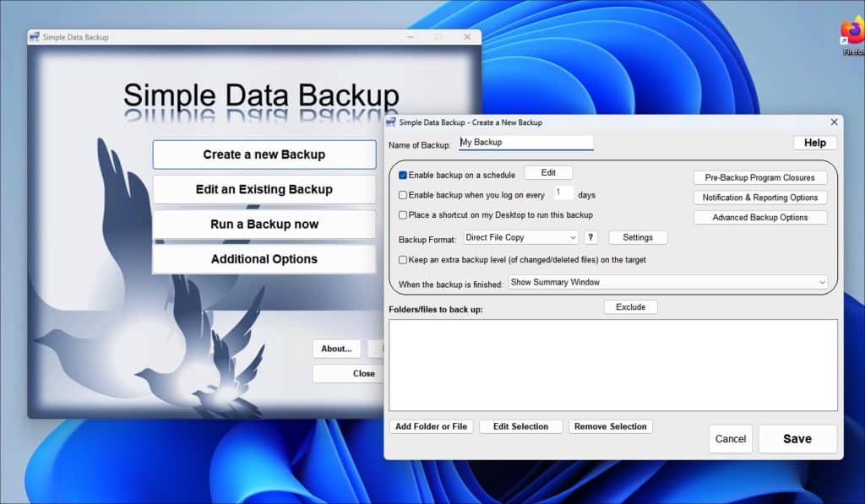Tick Keep an extra backup level option
Viewport: 865px width, 504px height.
403,260
